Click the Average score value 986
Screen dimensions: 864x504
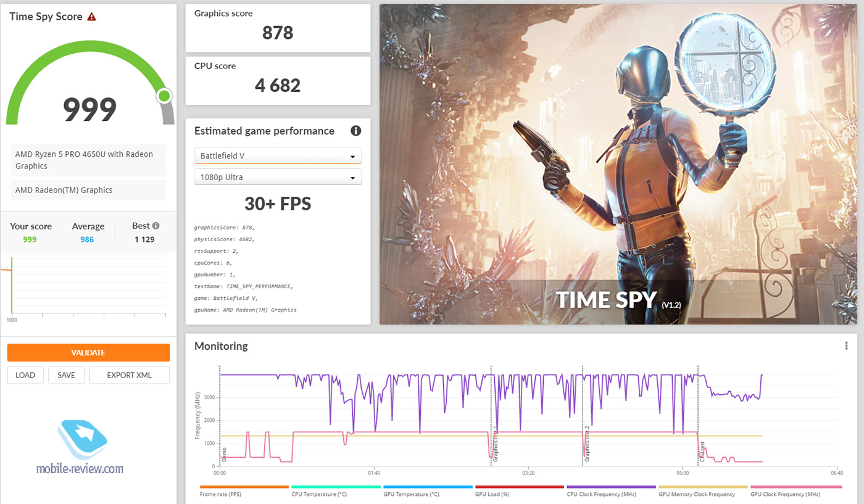[x=87, y=239]
